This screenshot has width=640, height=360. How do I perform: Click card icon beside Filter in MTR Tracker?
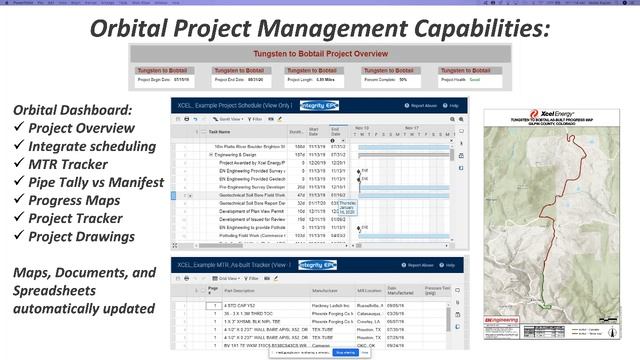pos(267,278)
